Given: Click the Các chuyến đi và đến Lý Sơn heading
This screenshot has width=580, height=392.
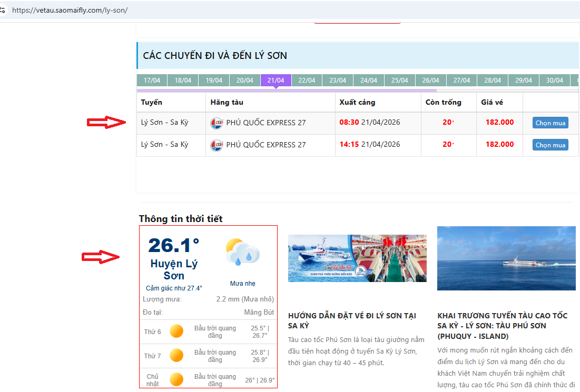Looking at the screenshot, I should pos(215,56).
